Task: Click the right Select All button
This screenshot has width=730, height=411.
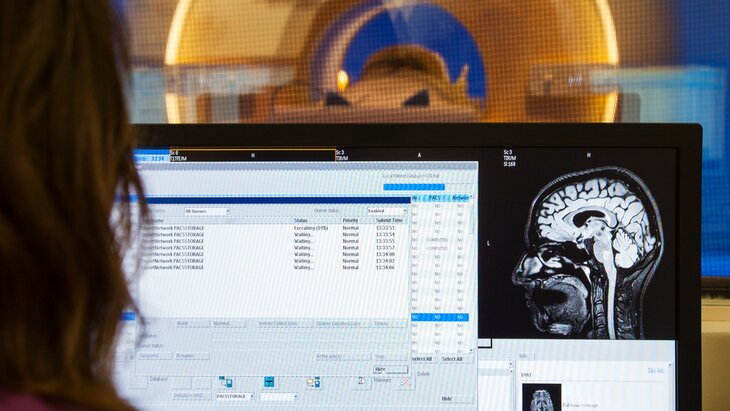Action: pos(452,359)
